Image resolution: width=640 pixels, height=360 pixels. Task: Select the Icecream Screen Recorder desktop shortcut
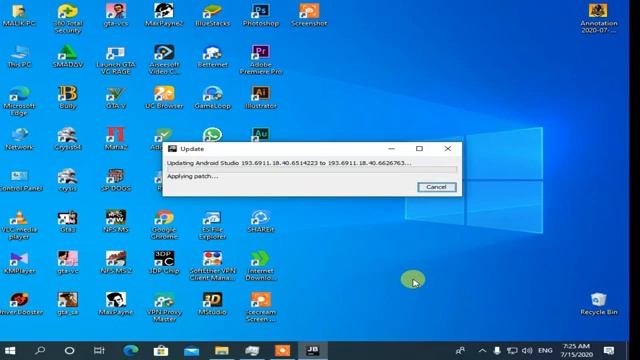tap(260, 307)
